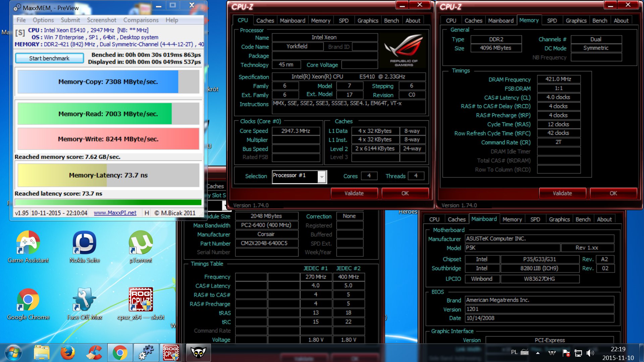Screen dimensions: 644x362
Task: Open the Action Center flag tray icon
Action: point(566,353)
